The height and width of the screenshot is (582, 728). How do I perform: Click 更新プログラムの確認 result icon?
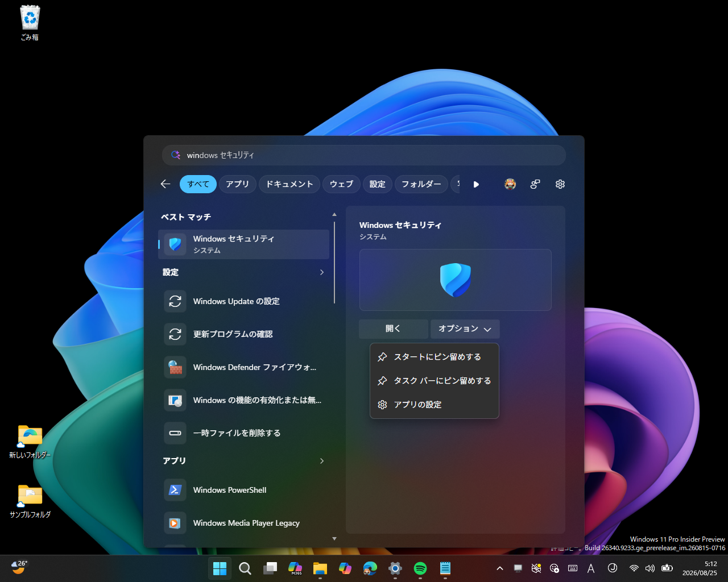(x=175, y=334)
